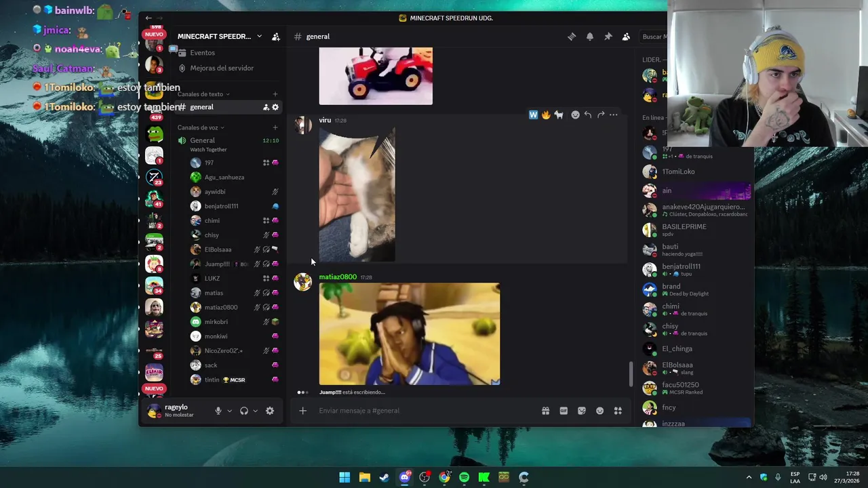
Task: Open matiaz0800's praying GIF
Action: pyautogui.click(x=410, y=334)
